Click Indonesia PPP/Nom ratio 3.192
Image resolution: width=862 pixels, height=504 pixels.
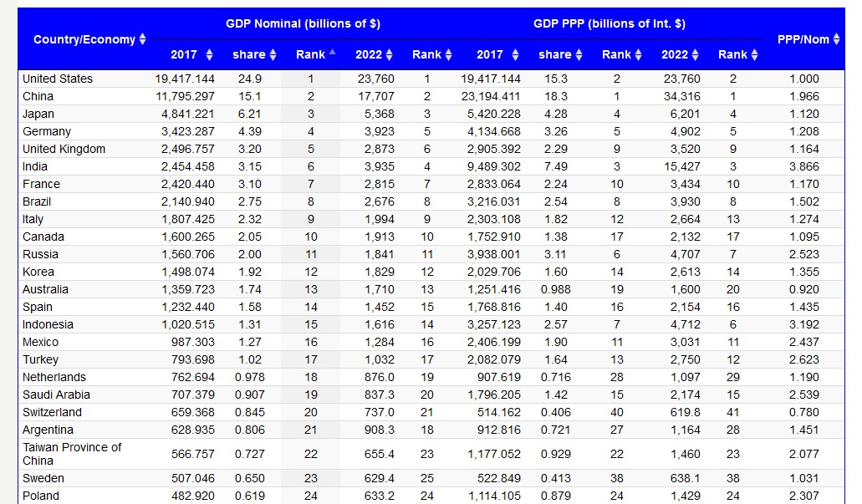click(x=804, y=325)
